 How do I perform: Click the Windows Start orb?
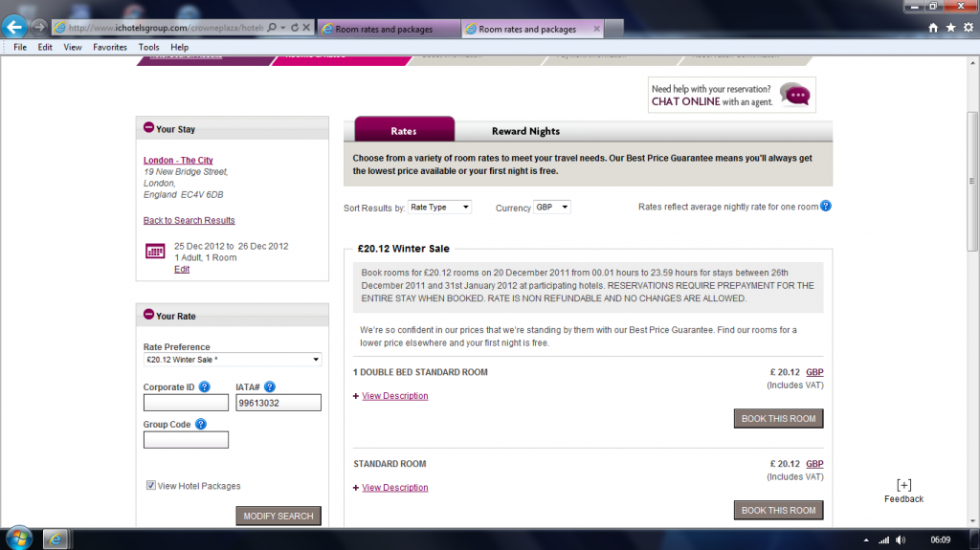coord(19,539)
